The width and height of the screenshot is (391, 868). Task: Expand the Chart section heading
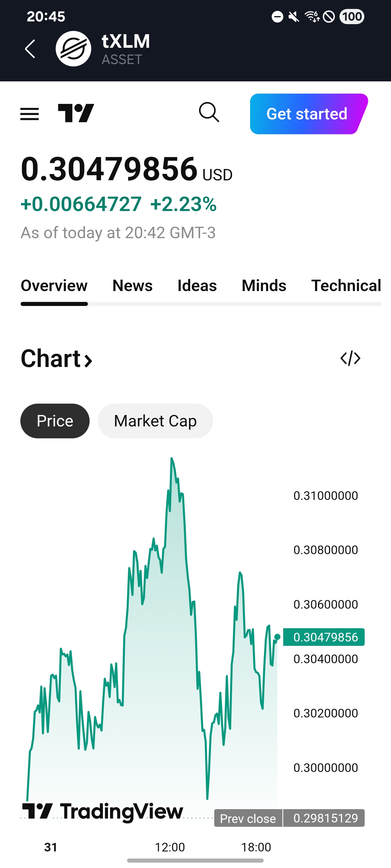point(56,359)
